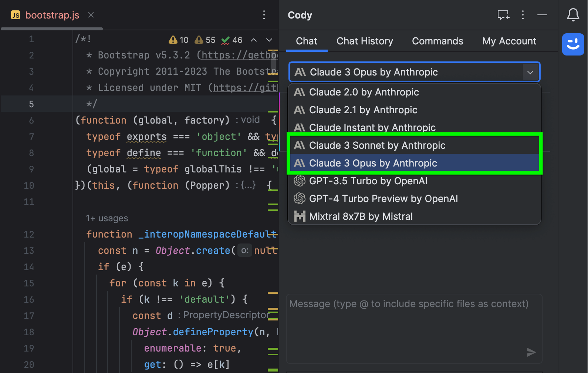Open the GitHub license link on line 4
The width and height of the screenshot is (588, 373).
[246, 88]
